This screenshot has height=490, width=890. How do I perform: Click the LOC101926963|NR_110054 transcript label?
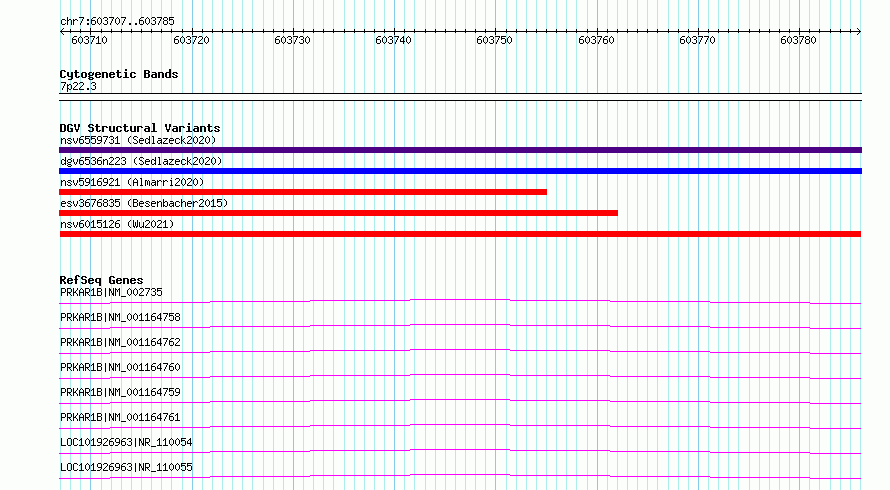(x=126, y=442)
